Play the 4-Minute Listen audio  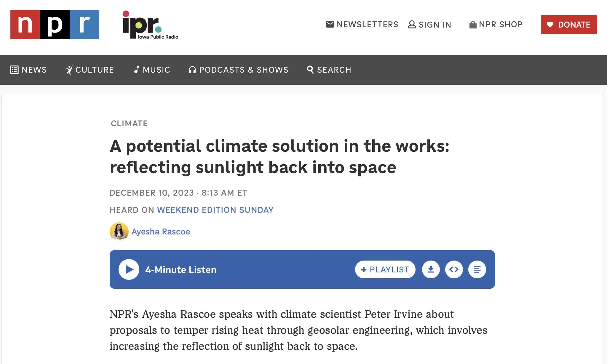click(x=129, y=269)
